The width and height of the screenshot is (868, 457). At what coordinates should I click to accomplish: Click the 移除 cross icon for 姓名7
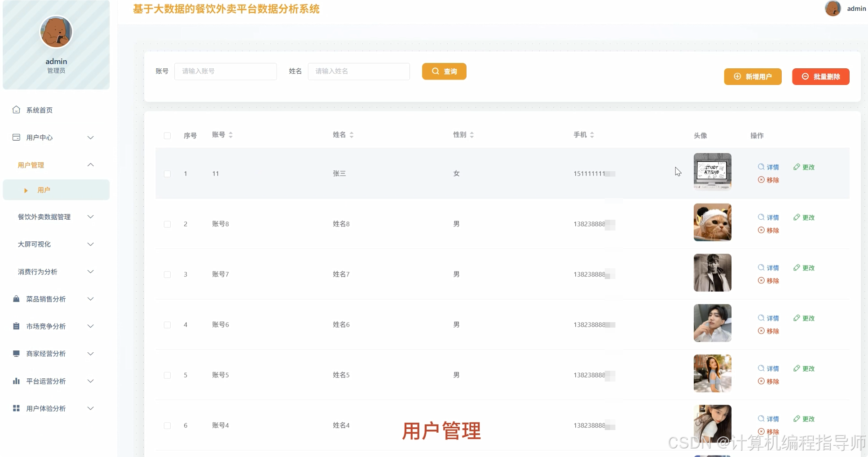pos(761,280)
